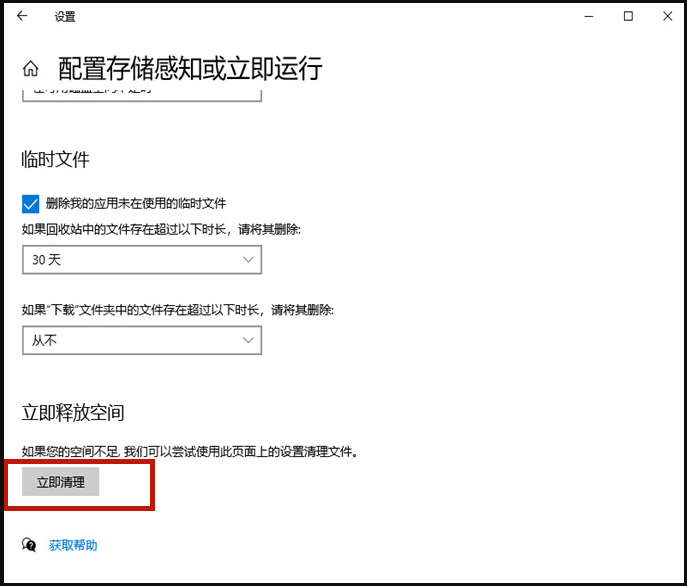Uncheck 删除我的应用未在使用的临时文件 checkbox
Viewport: 687px width, 586px height.
[30, 203]
